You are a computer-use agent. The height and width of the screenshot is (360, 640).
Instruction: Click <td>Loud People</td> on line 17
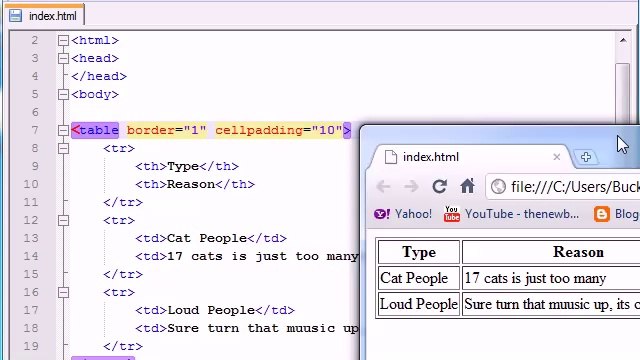click(x=215, y=310)
